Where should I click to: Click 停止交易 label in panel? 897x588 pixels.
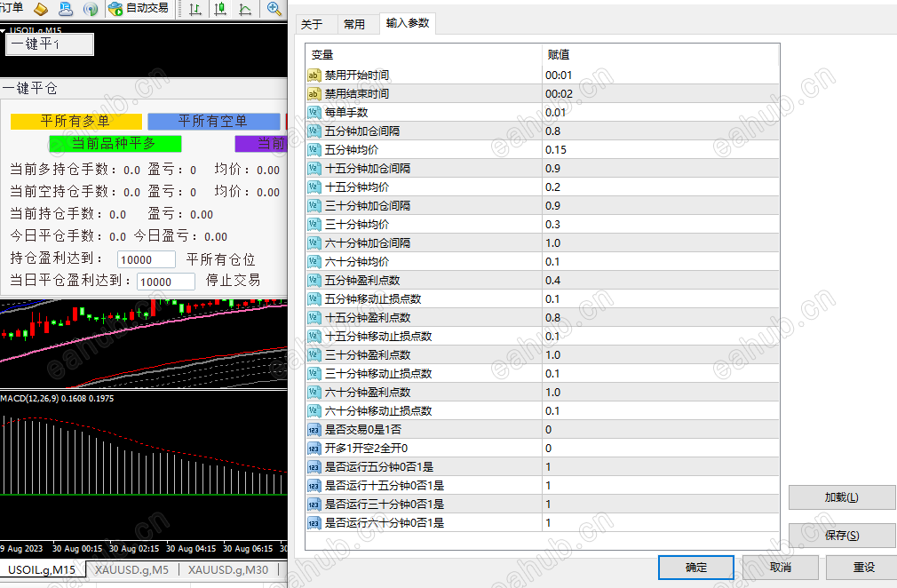[x=234, y=281]
